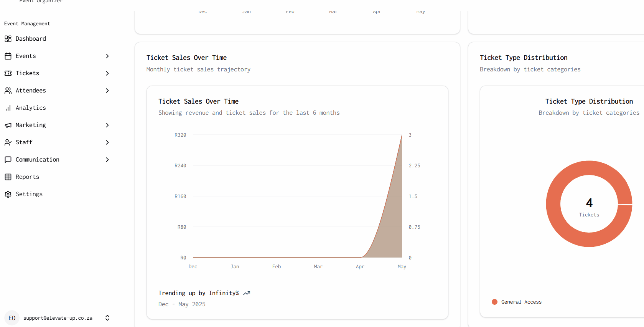
Task: Click the Communication chat bubble icon
Action: tap(8, 160)
